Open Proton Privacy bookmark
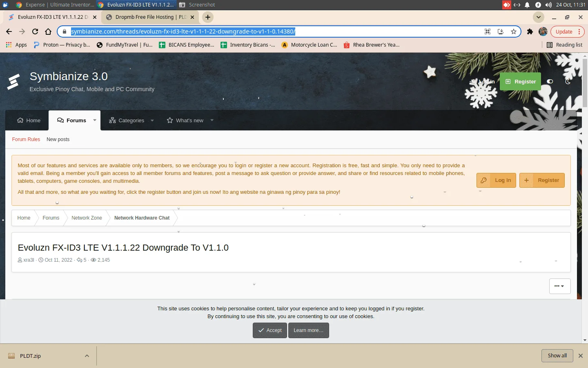The height and width of the screenshot is (368, 588). pyautogui.click(x=62, y=45)
